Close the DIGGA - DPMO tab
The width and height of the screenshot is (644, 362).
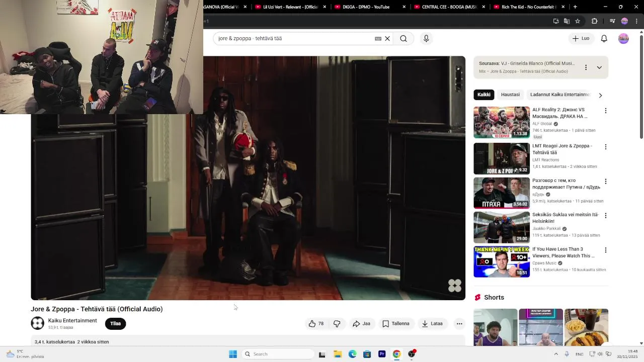tap(404, 7)
